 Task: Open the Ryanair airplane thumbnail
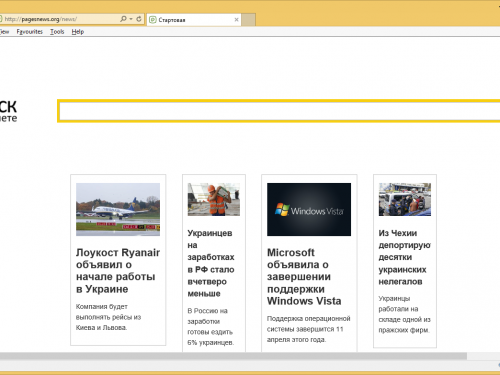118,209
